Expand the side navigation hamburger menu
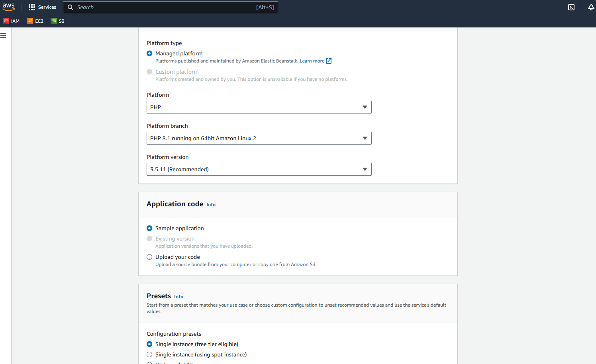The width and height of the screenshot is (596, 364). point(3,35)
